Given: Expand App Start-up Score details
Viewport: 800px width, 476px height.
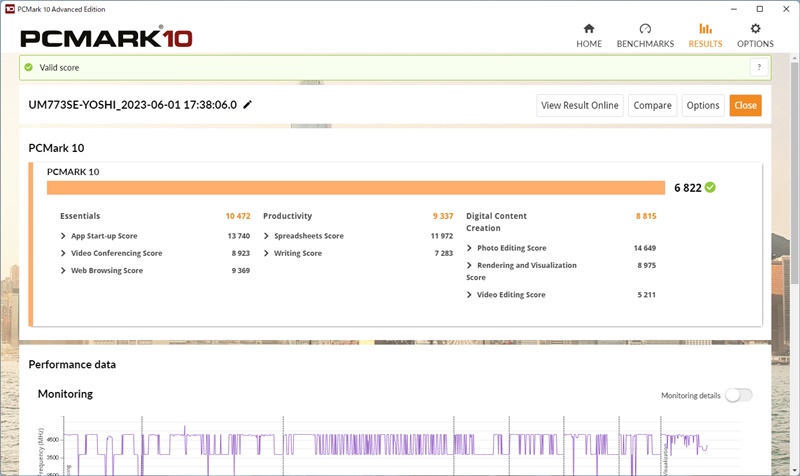Looking at the screenshot, I should point(64,236).
